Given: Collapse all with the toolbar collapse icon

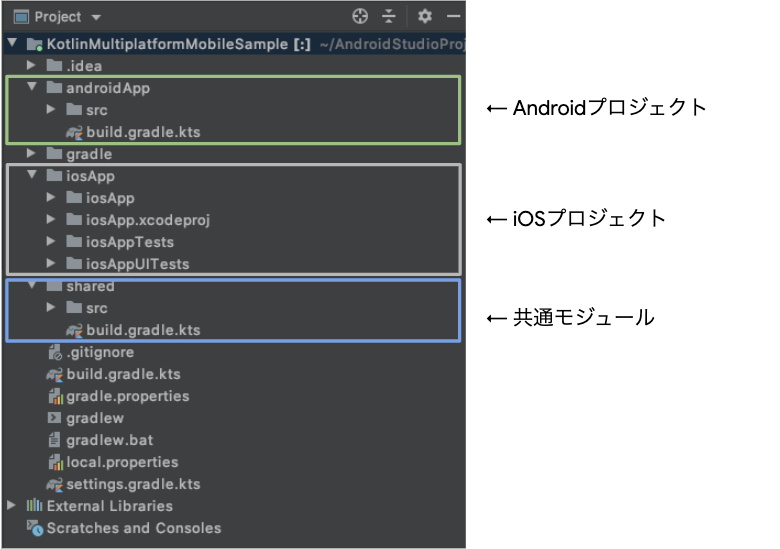Looking at the screenshot, I should (x=389, y=16).
